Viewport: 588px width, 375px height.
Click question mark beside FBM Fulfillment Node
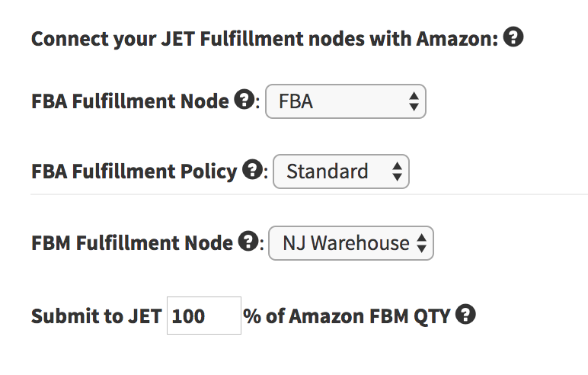point(248,241)
